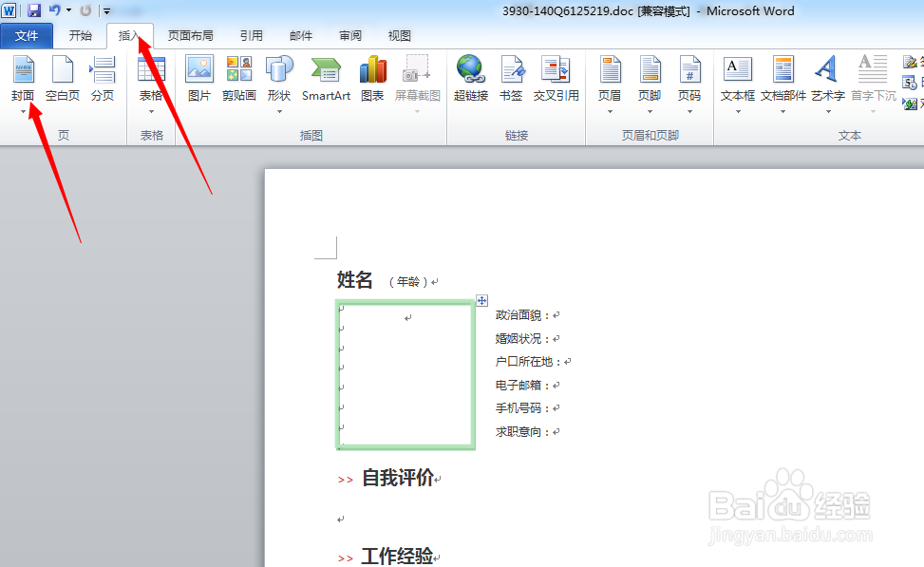Click the table move handle near the photo box
The image size is (924, 567).
[482, 300]
